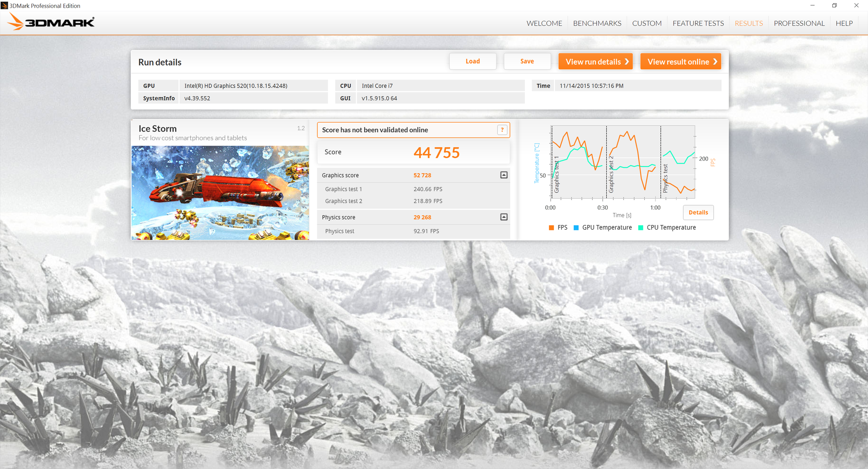Click the 3DMark title bar app icon
The image size is (868, 469).
5,5
